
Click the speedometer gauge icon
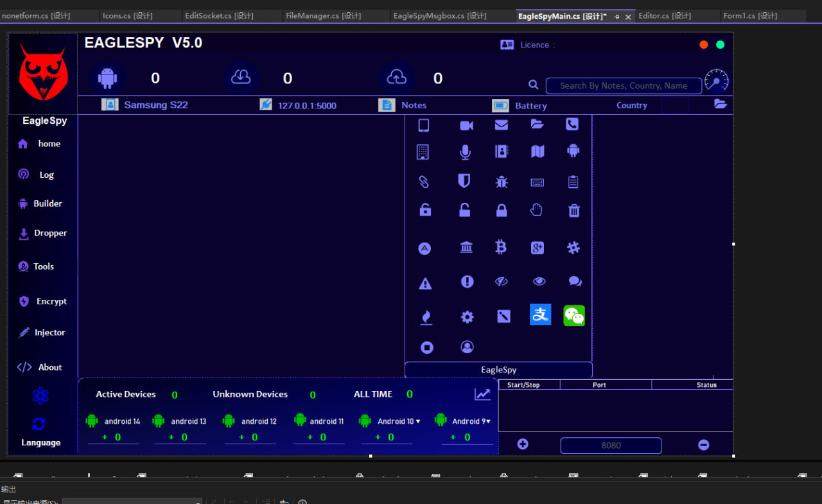[x=717, y=81]
